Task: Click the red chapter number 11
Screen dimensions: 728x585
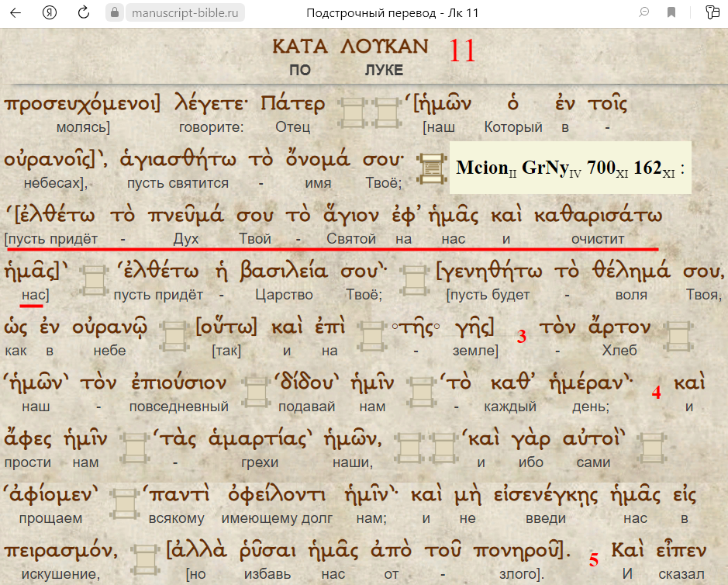Action: 461,51
